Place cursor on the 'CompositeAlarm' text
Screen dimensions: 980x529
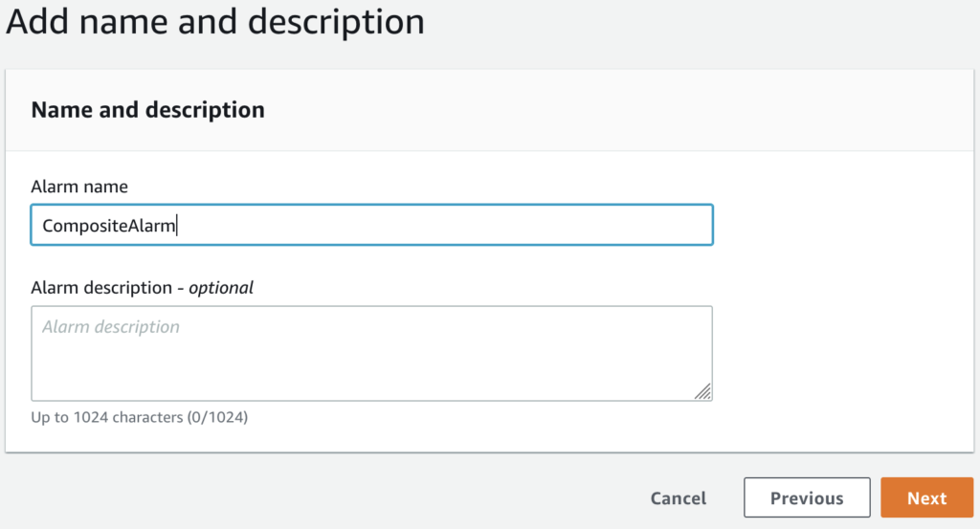(109, 226)
